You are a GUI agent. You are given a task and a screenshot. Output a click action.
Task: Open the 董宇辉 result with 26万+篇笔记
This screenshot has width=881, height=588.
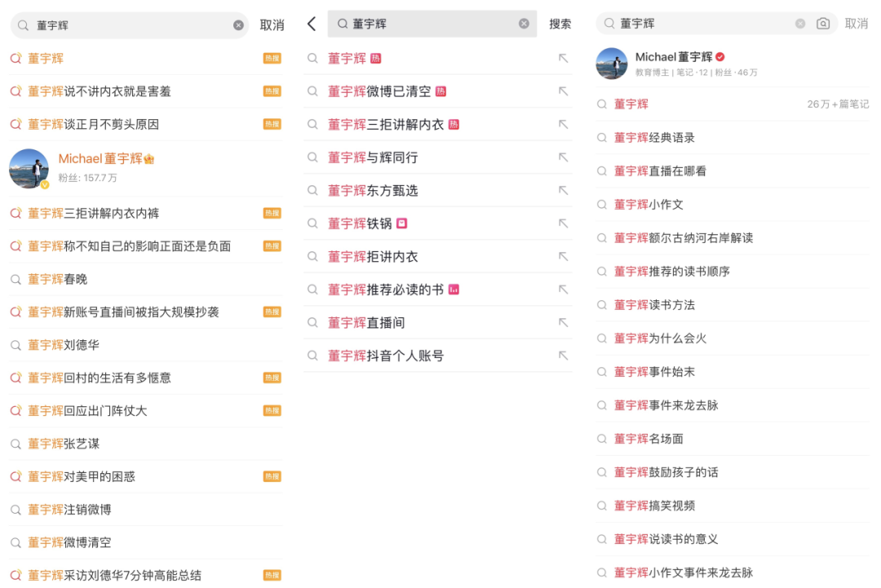[632, 104]
